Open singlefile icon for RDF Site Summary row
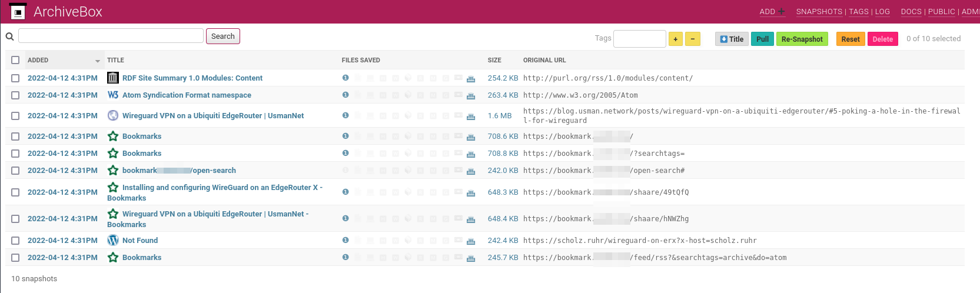Image resolution: width=980 pixels, height=293 pixels. (x=346, y=78)
